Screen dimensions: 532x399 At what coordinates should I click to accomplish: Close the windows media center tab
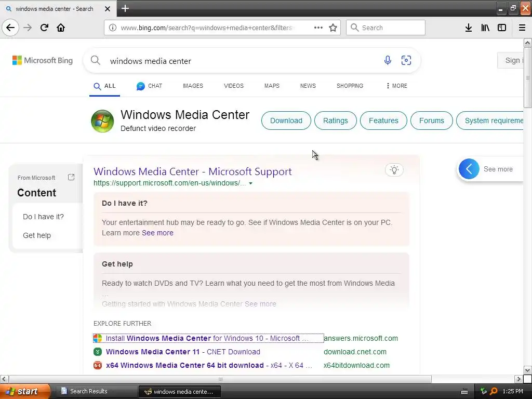pos(108,9)
